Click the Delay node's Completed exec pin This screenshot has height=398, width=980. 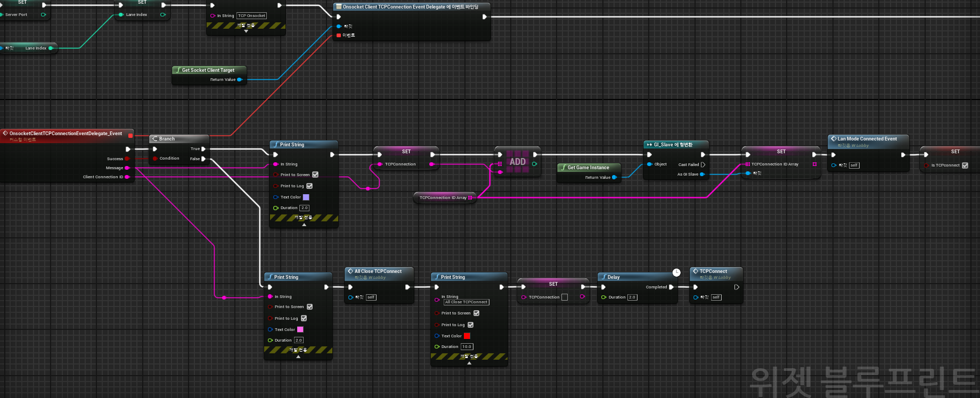click(x=671, y=287)
